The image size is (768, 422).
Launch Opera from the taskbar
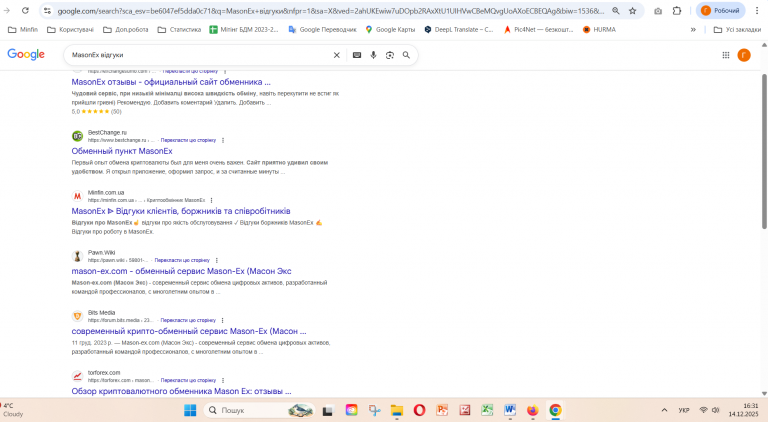pyautogui.click(x=419, y=410)
